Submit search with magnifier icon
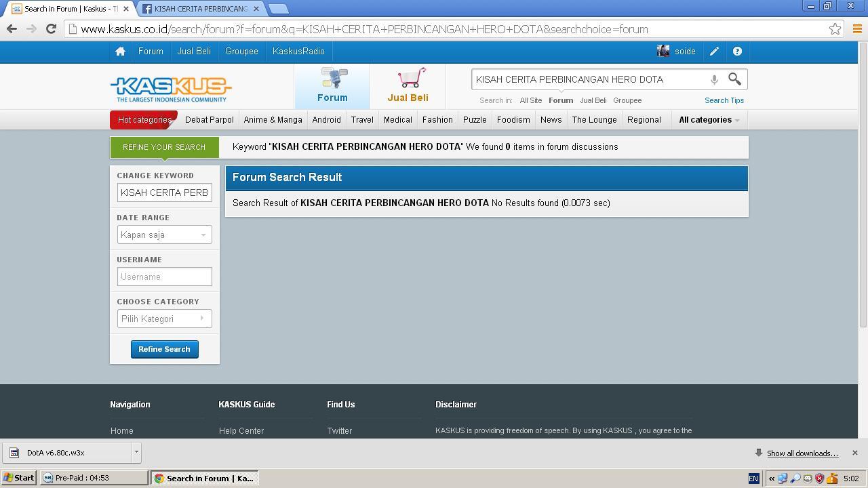 (x=734, y=79)
